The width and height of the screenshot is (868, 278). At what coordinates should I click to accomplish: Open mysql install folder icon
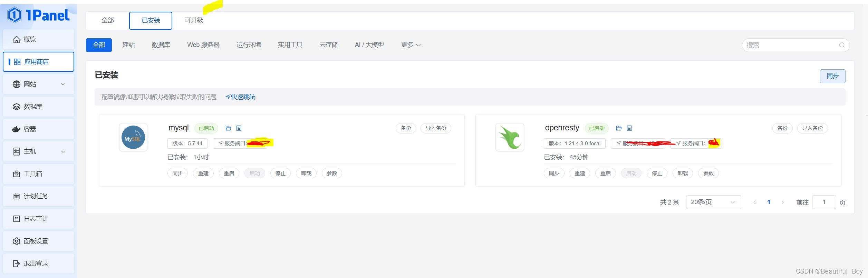tap(228, 128)
